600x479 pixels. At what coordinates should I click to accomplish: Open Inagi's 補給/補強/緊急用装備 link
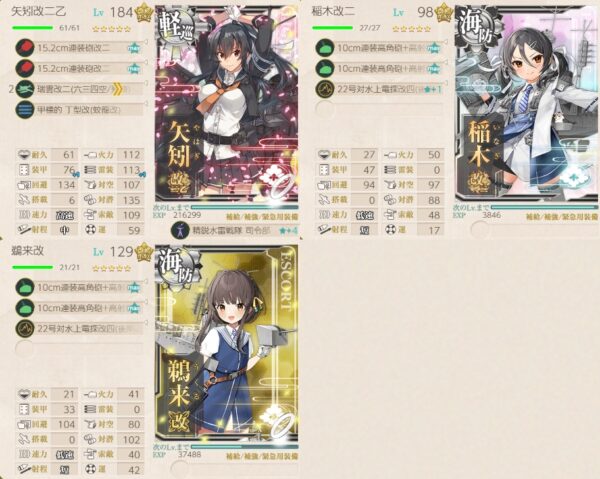562,217
